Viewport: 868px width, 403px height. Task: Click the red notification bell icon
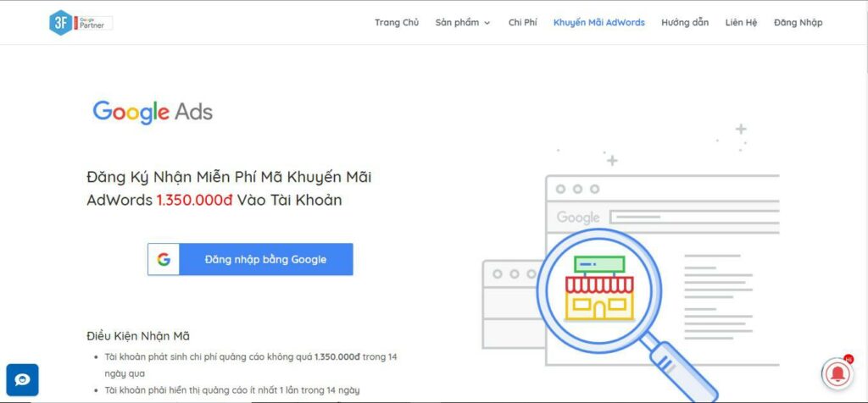pyautogui.click(x=837, y=373)
